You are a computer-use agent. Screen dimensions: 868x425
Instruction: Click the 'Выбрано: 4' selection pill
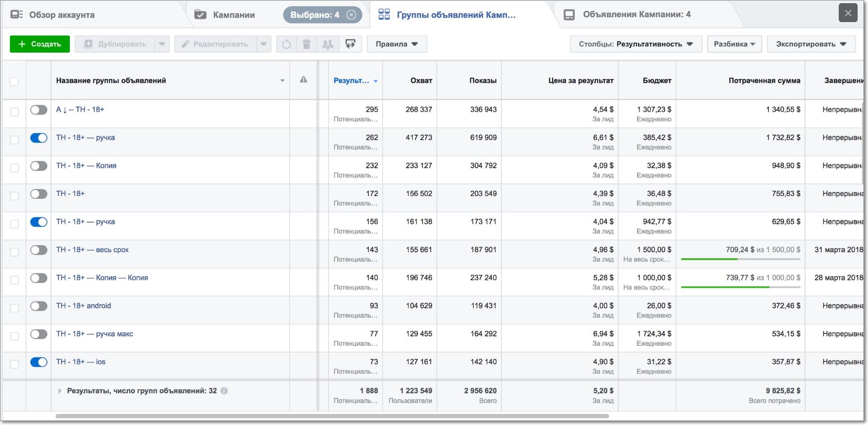point(323,15)
